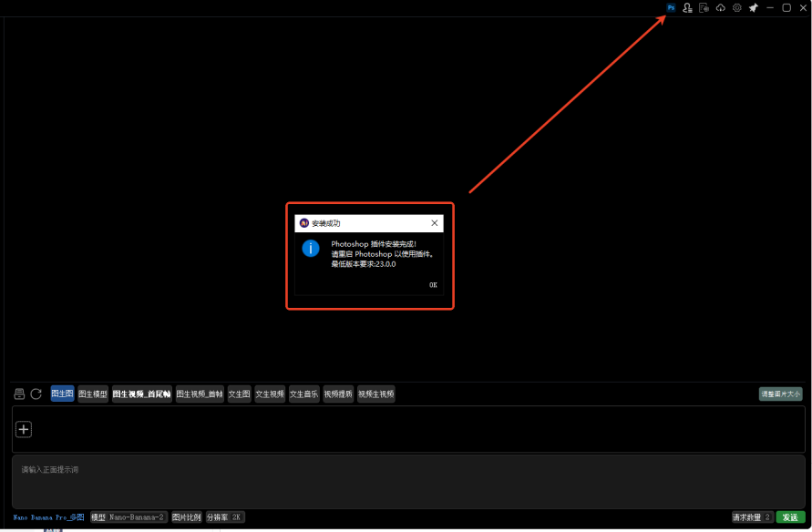Image resolution: width=812 pixels, height=532 pixels.
Task: Maximize the main application window
Action: click(786, 8)
